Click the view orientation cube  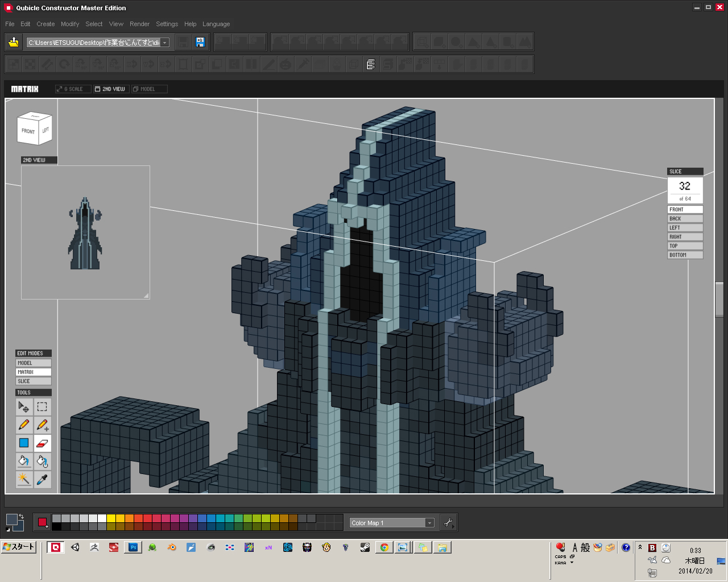click(34, 128)
